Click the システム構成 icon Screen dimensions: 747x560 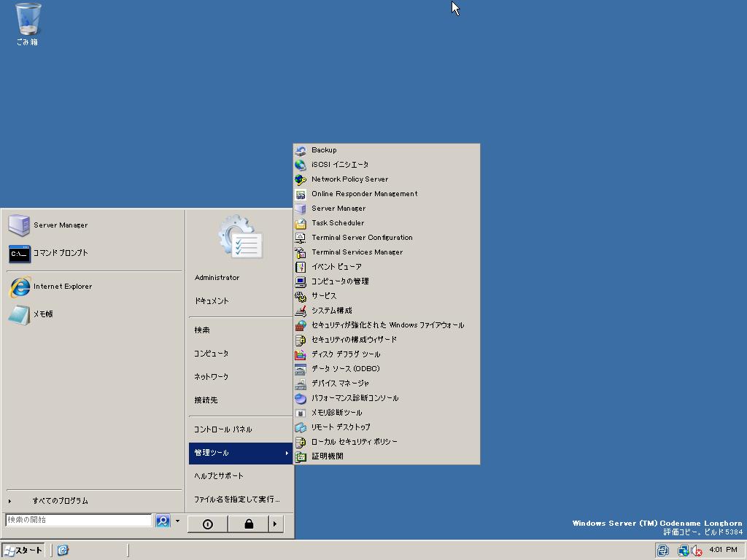[x=300, y=311]
